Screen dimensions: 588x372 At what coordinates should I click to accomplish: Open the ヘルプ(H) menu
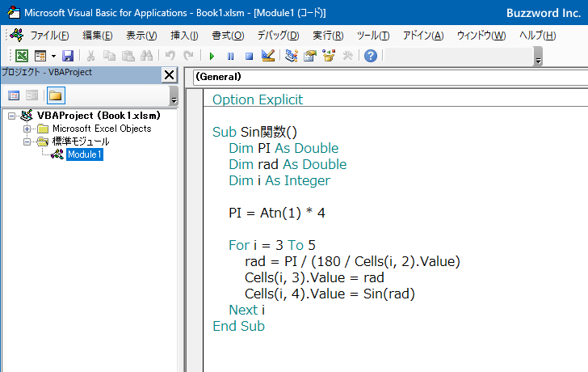click(538, 36)
